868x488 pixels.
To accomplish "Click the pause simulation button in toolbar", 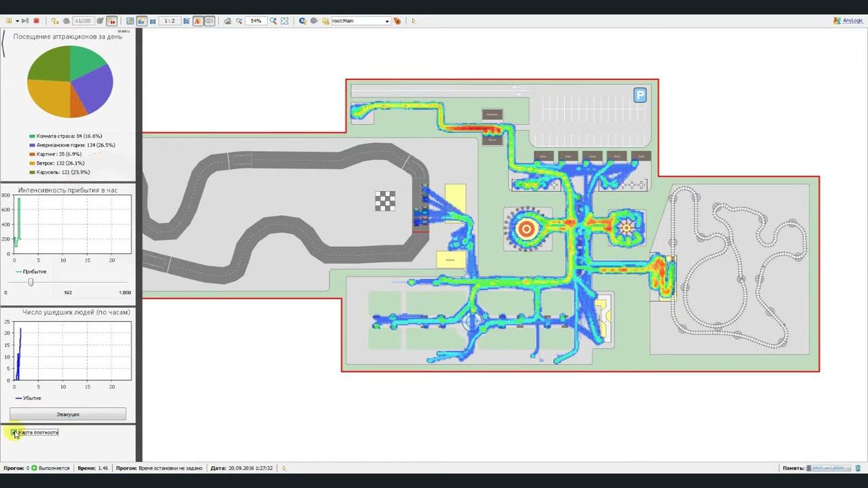I will (9, 21).
